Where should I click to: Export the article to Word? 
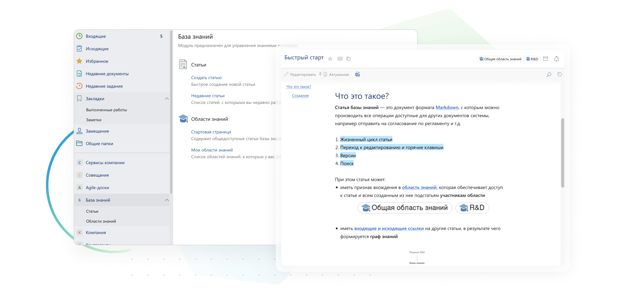[x=357, y=74]
